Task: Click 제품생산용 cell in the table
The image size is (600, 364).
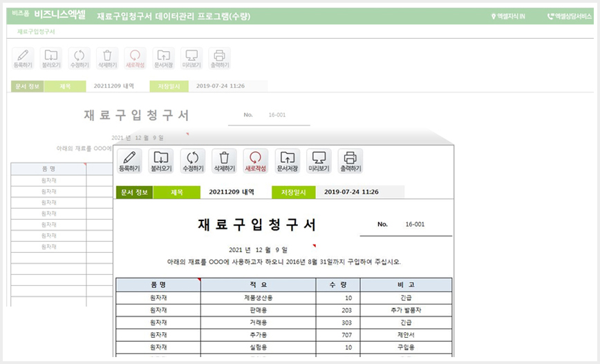Action: 259,298
